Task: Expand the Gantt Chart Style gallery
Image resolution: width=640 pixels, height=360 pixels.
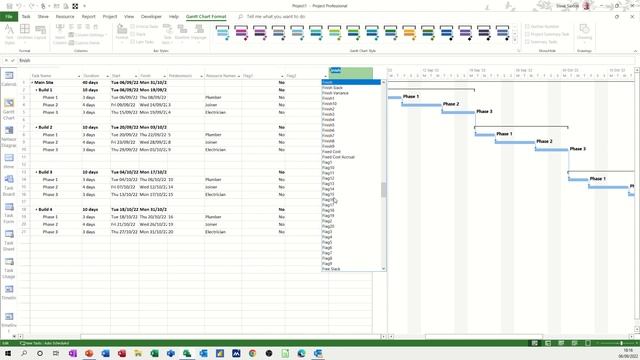Action: click(x=514, y=40)
